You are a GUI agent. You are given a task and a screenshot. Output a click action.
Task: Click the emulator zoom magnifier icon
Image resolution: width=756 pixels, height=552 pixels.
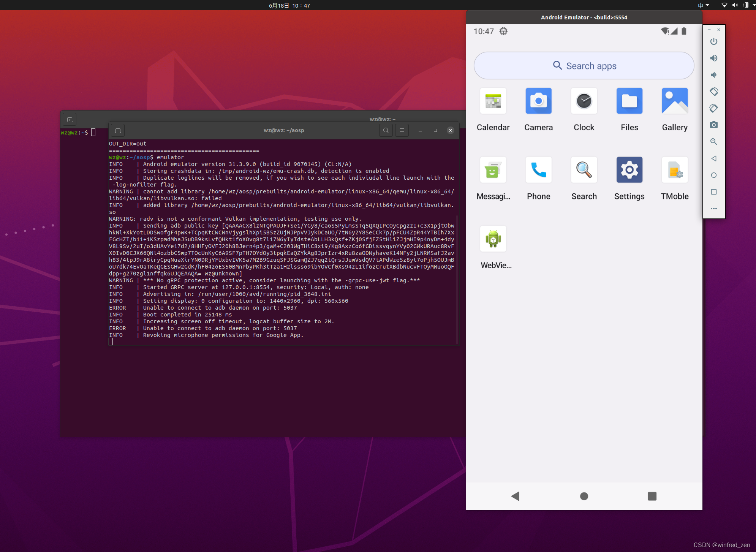714,142
